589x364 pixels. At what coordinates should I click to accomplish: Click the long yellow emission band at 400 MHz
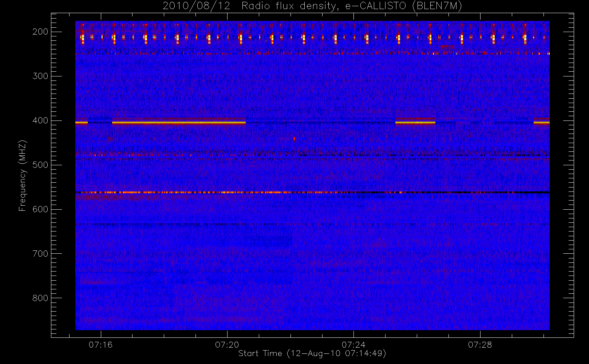tap(179, 123)
